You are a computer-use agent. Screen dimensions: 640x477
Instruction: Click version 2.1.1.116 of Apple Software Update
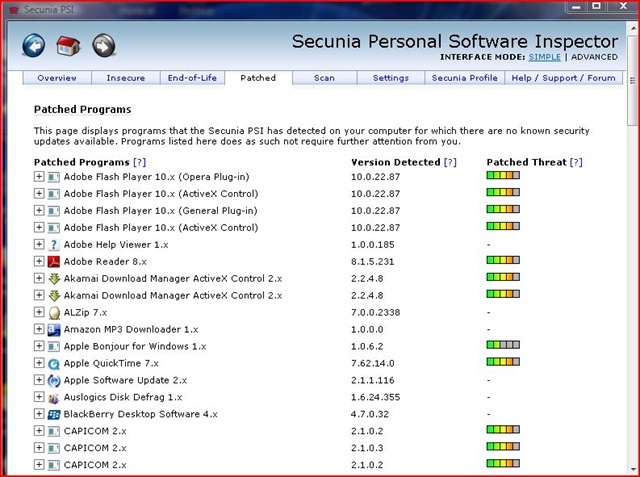coord(373,380)
